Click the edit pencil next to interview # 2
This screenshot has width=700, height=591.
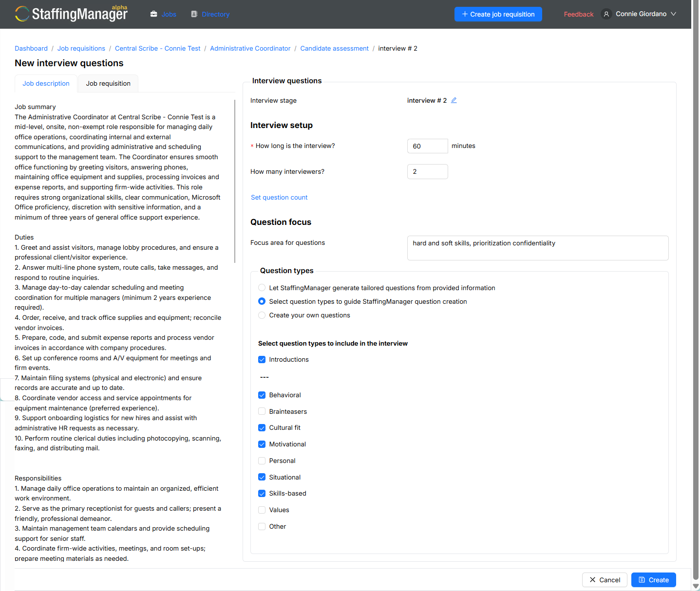pyautogui.click(x=454, y=100)
